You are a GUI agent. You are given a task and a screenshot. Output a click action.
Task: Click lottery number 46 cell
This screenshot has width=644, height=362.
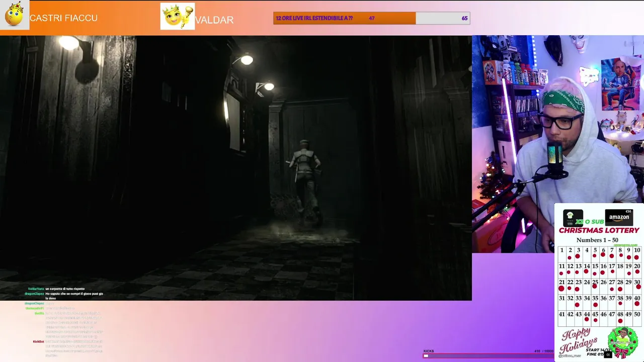pos(603,317)
